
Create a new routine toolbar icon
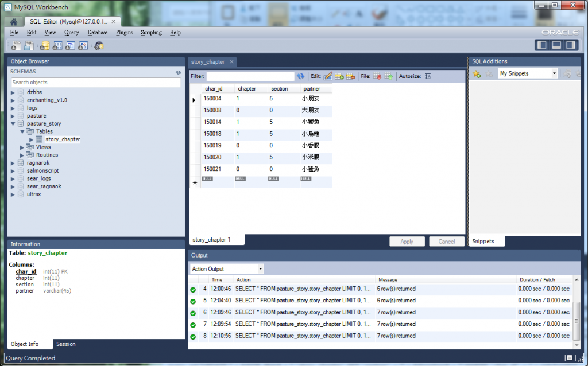coord(83,46)
